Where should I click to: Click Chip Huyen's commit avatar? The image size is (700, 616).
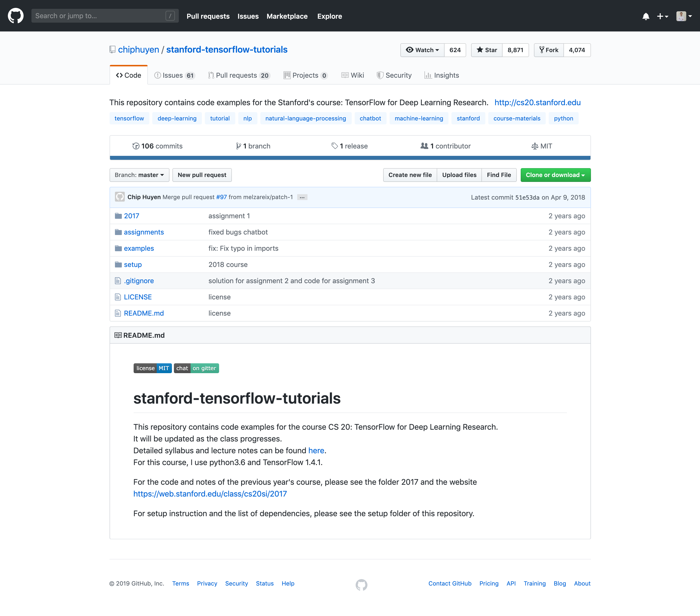click(120, 197)
